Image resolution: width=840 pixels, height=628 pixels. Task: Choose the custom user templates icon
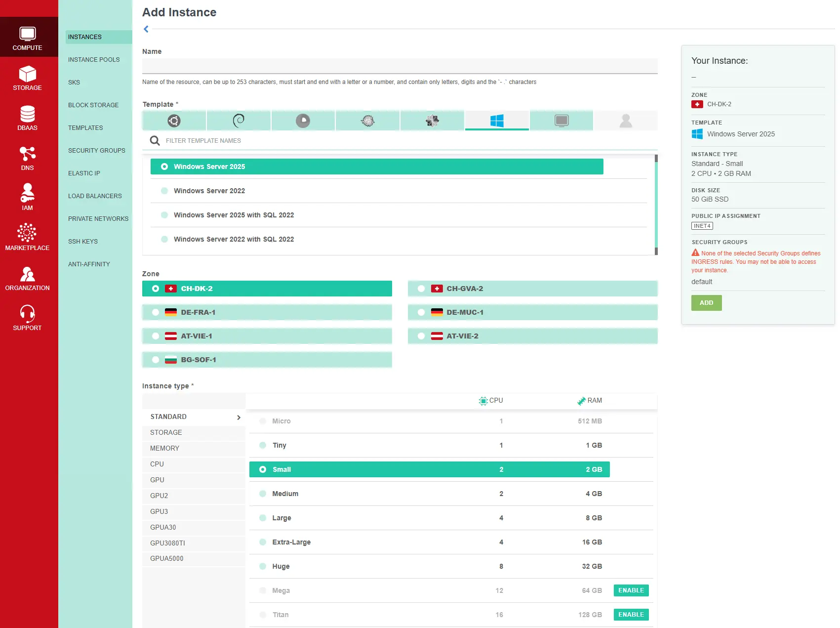pos(626,121)
